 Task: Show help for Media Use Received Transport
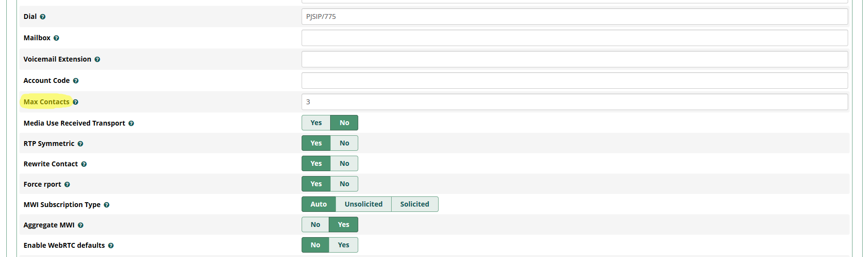tap(131, 124)
